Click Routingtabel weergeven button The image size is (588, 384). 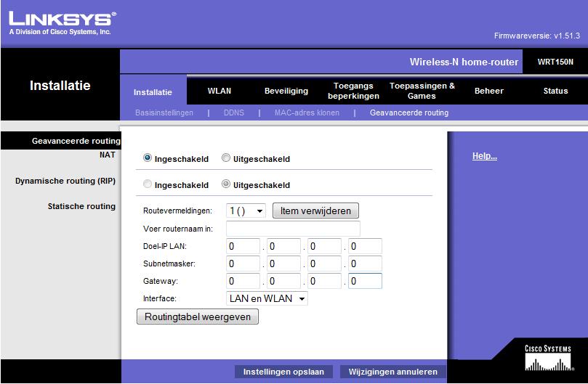[198, 316]
